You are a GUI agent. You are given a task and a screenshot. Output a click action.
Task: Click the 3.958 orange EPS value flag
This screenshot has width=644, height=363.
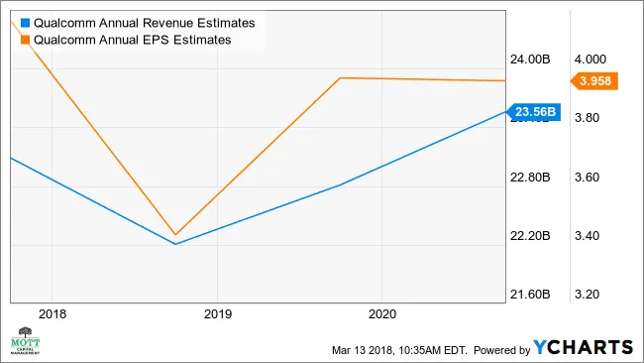[594, 81]
